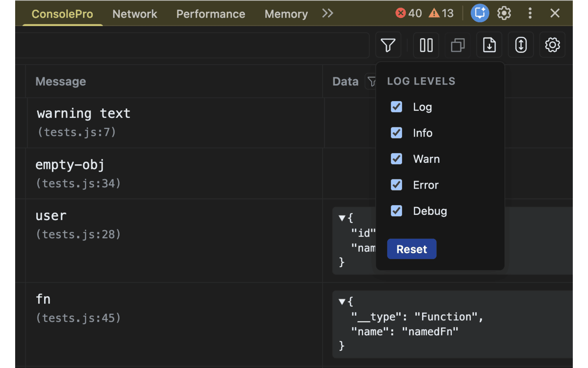
Task: Click the Error label in Log Levels
Action: click(x=426, y=185)
